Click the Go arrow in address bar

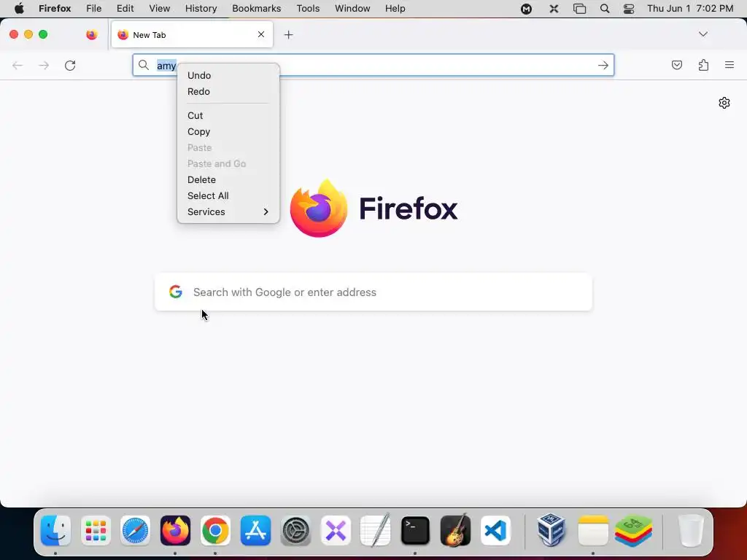pyautogui.click(x=603, y=65)
